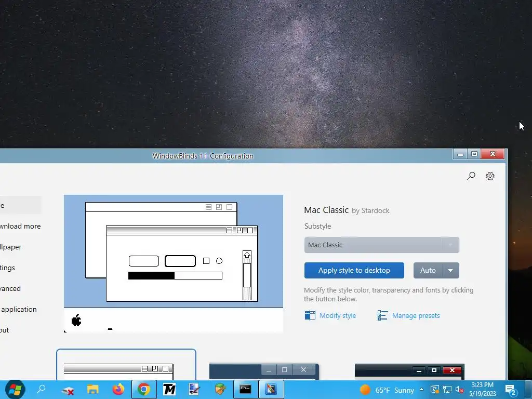Select the large Mac Classic preview image

(x=174, y=263)
